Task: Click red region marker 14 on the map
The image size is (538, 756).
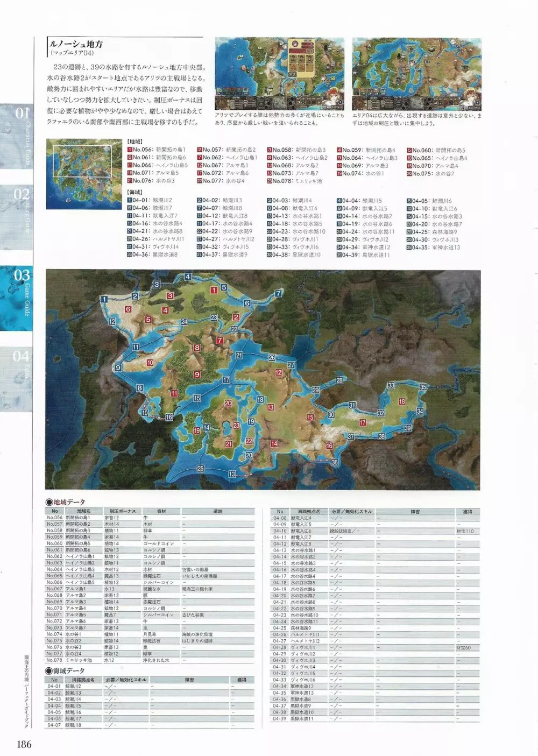Action: point(274,444)
